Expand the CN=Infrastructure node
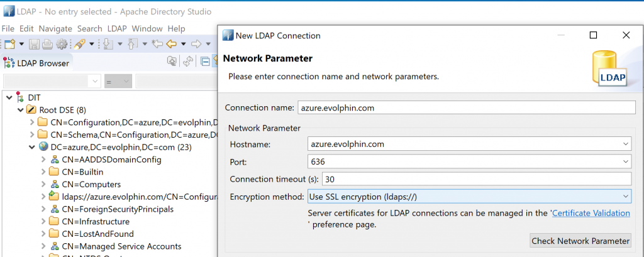This screenshot has width=644, height=257. (x=43, y=222)
